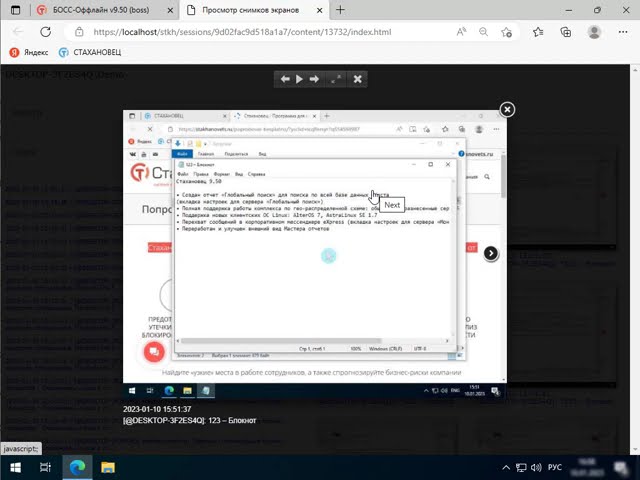Add this page to favorites star icon

(515, 32)
